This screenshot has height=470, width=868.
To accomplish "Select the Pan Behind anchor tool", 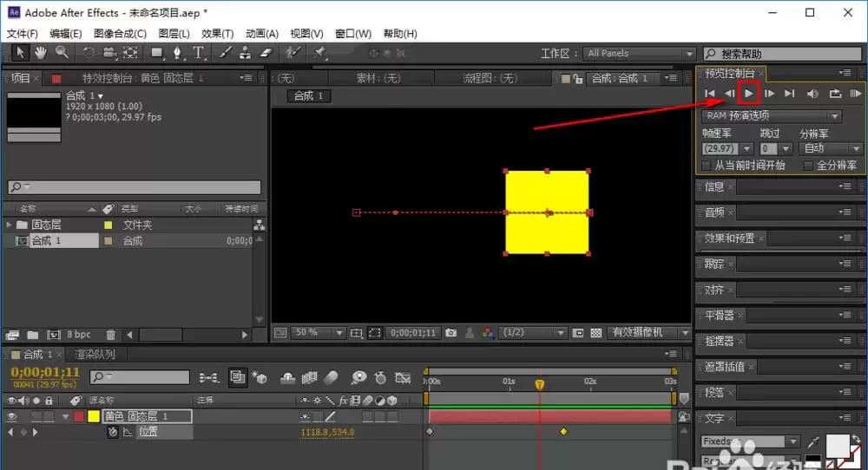I will 131,53.
